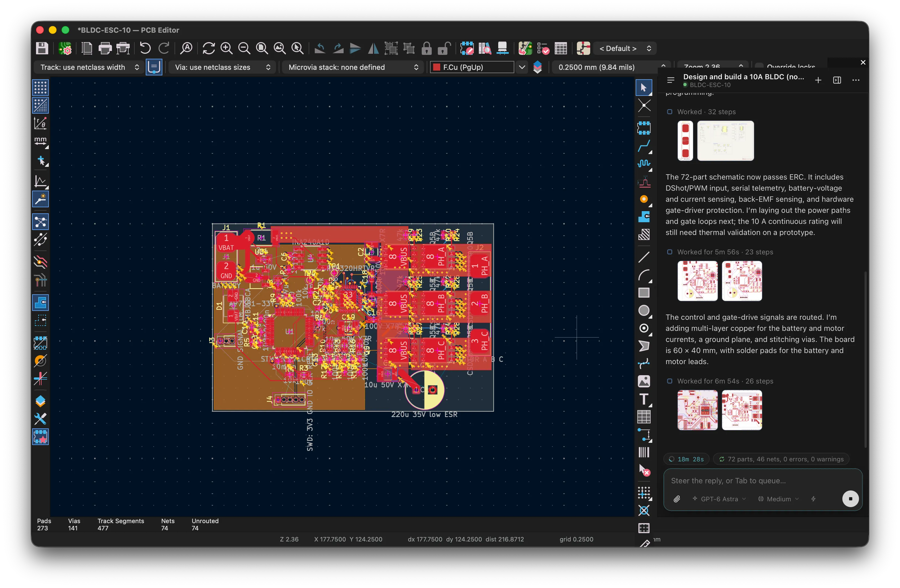Pick the Tune Length meander tool
Viewport: 900px width, 588px height.
(644, 163)
